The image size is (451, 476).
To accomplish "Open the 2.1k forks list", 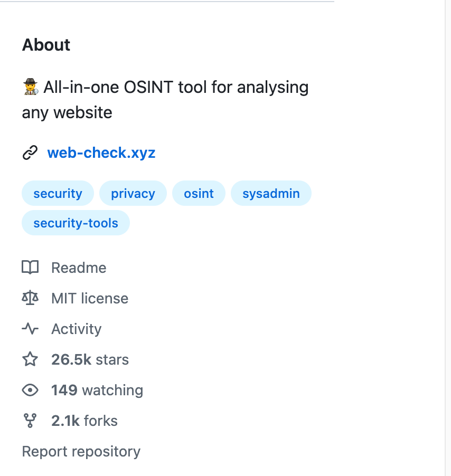I will pyautogui.click(x=84, y=421).
